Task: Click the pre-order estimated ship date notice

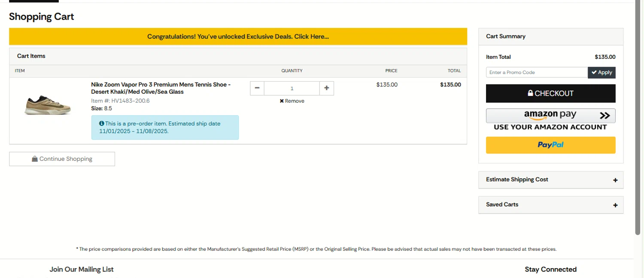Action: click(x=165, y=127)
